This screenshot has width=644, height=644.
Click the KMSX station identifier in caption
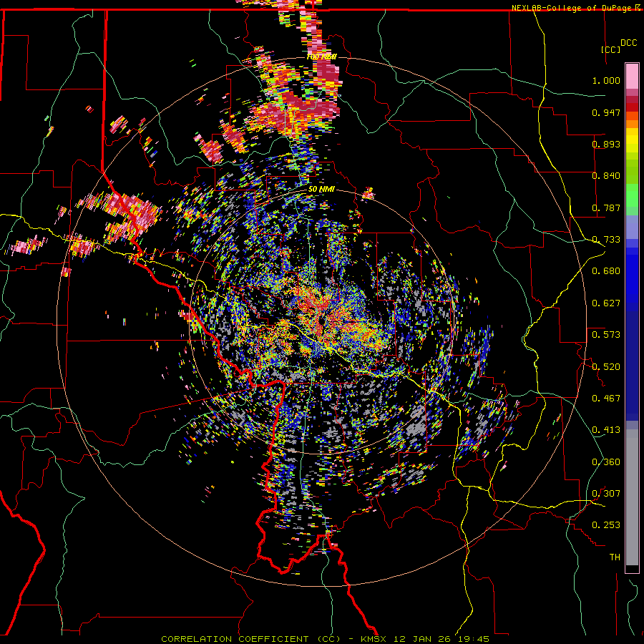pos(375,639)
